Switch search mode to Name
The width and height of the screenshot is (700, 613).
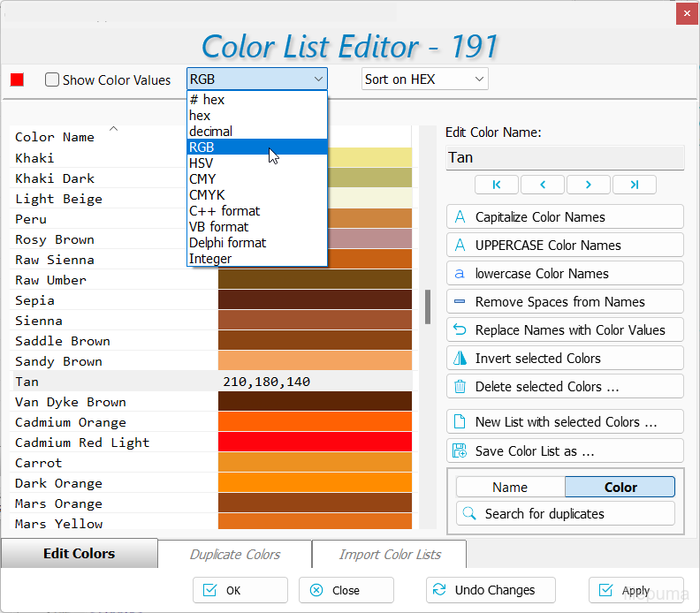coord(510,488)
